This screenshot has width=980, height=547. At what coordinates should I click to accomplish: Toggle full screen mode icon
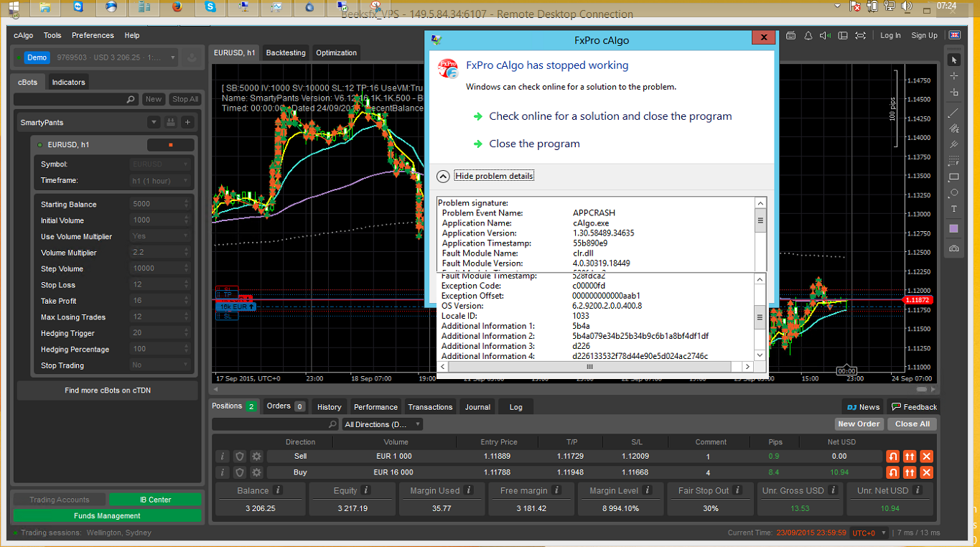[x=861, y=35]
